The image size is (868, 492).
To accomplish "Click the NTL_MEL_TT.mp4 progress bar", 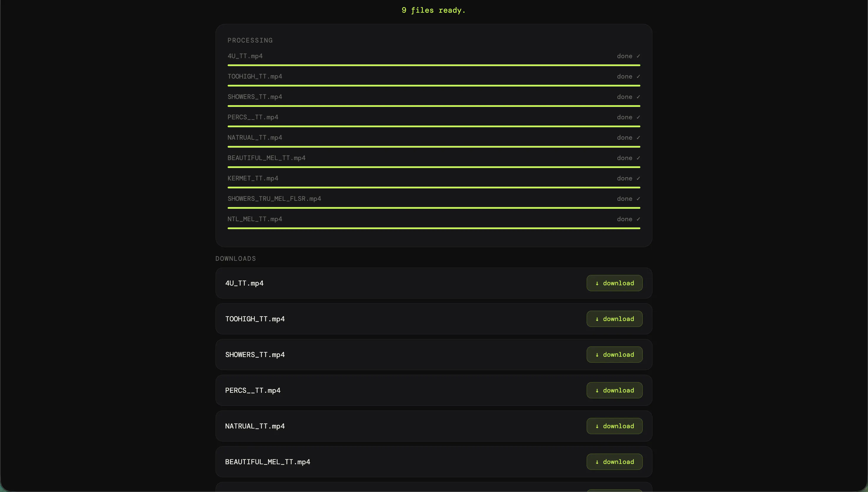I will (434, 228).
